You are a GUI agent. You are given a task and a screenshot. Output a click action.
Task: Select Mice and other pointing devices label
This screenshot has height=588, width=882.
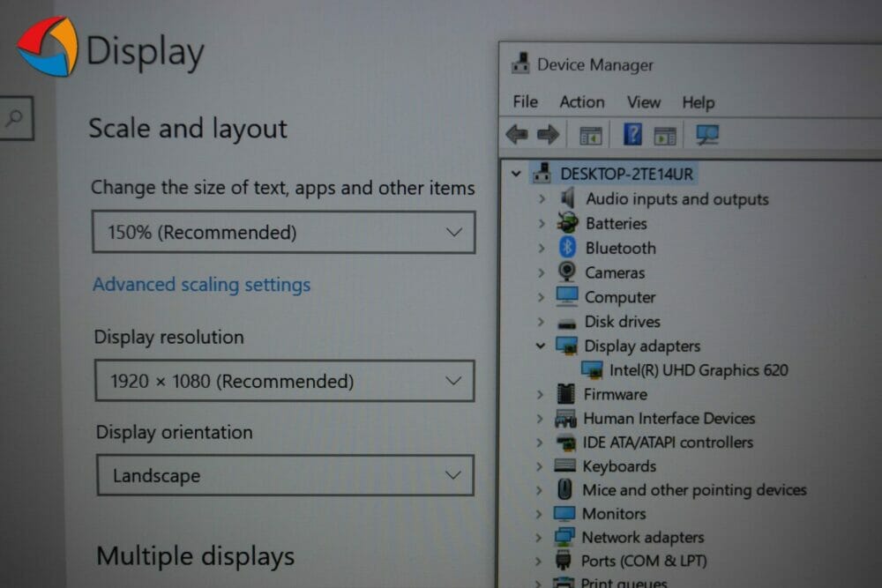(x=694, y=490)
